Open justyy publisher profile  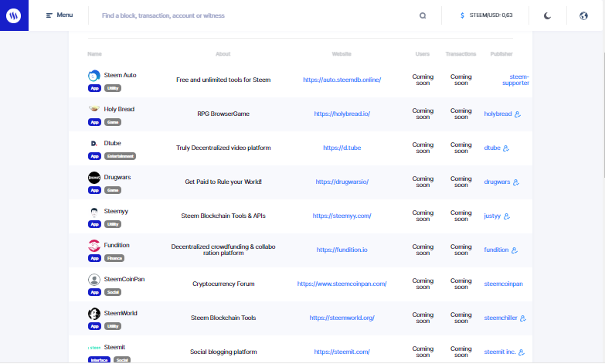pos(492,216)
